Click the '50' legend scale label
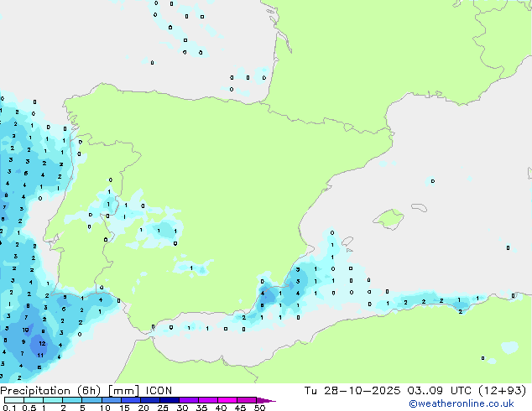 [259, 408]
